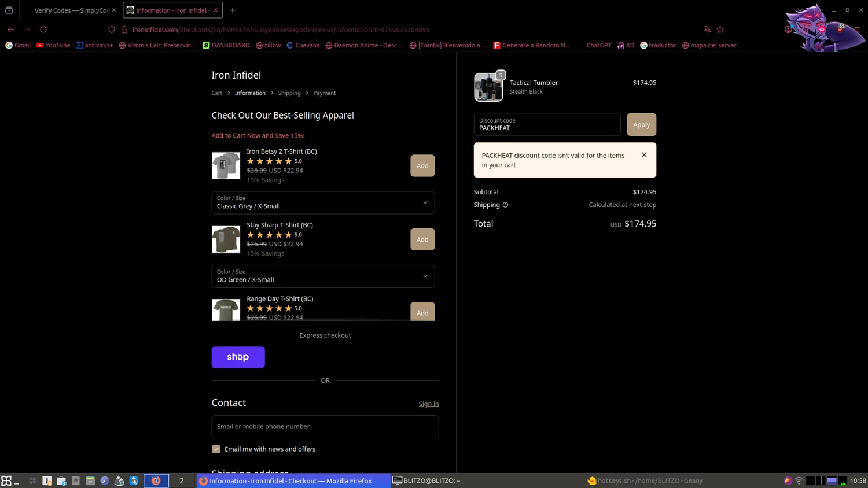Open the DASHBOARD bookmark

pos(226,45)
